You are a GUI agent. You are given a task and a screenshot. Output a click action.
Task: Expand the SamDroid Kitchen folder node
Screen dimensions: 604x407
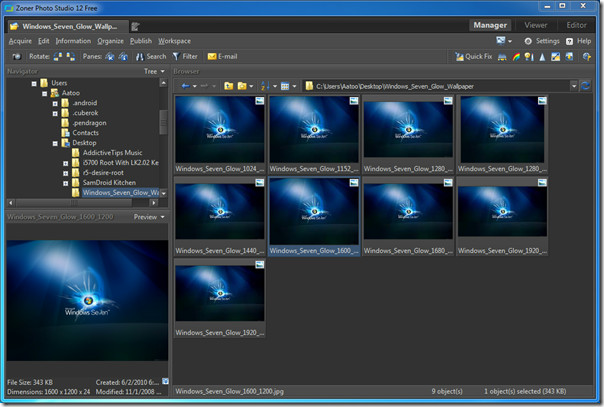point(65,183)
